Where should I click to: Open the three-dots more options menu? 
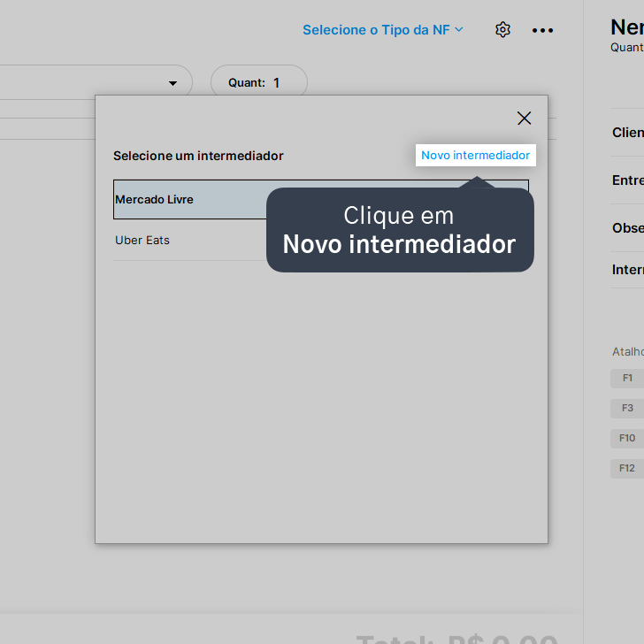542,30
